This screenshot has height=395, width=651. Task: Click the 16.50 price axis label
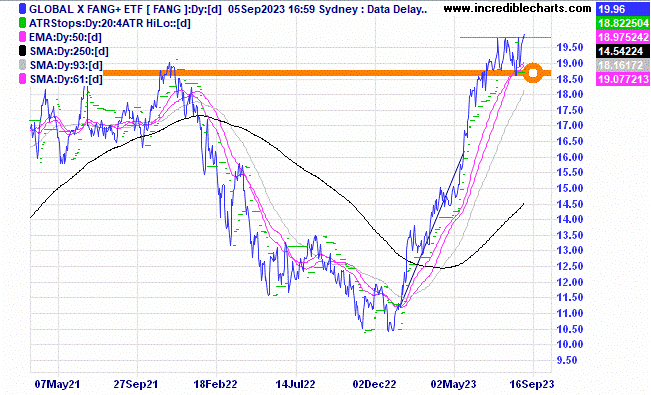pos(570,141)
